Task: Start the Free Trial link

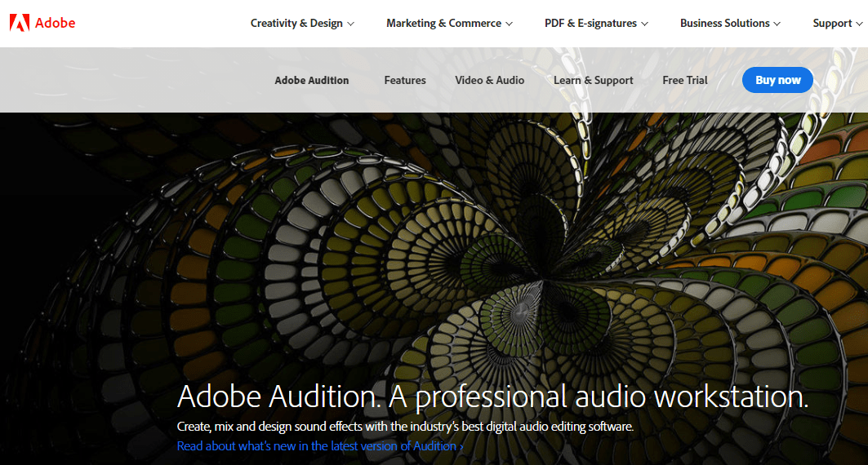Action: 685,80
